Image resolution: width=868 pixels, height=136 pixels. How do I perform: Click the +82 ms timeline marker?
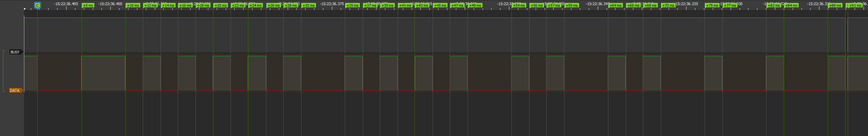[774, 5]
